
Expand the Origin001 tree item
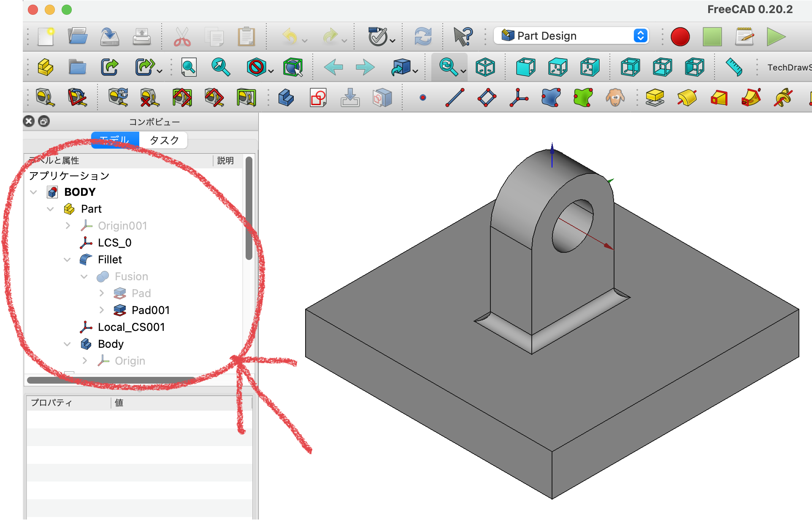pos(68,226)
